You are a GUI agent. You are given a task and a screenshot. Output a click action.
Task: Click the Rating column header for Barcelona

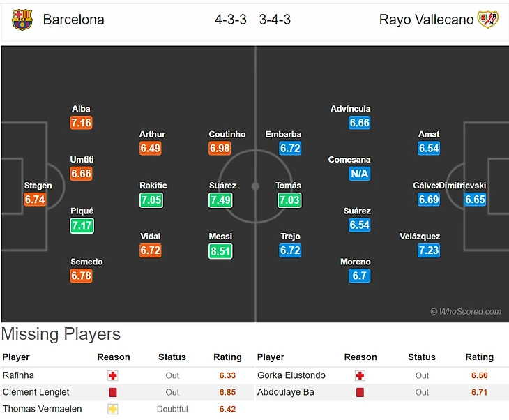click(x=227, y=357)
